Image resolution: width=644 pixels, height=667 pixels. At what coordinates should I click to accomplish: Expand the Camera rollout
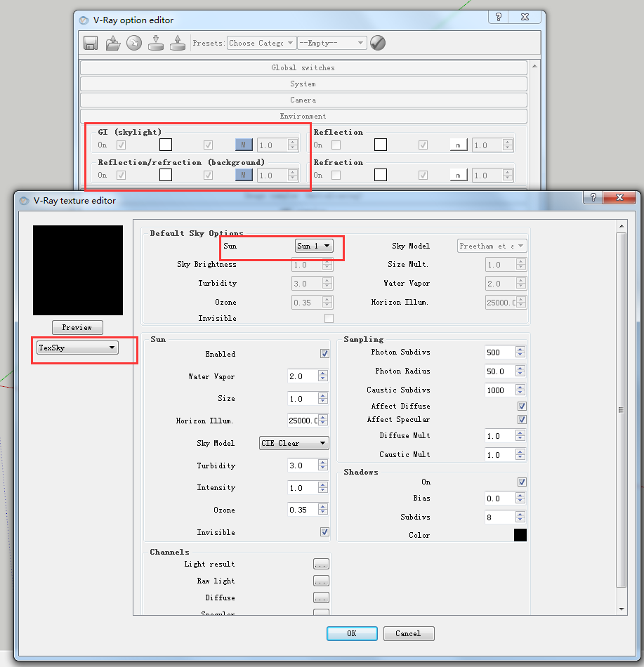(x=303, y=100)
